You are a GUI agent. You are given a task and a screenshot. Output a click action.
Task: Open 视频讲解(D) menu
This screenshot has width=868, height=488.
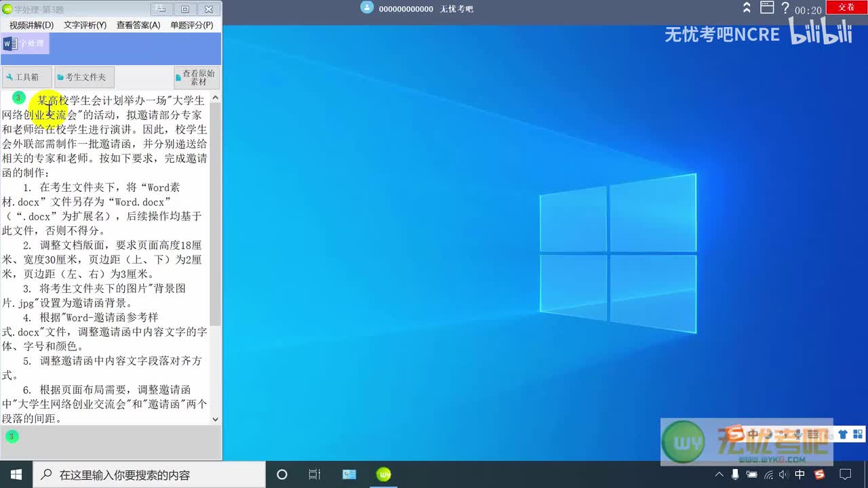(31, 25)
